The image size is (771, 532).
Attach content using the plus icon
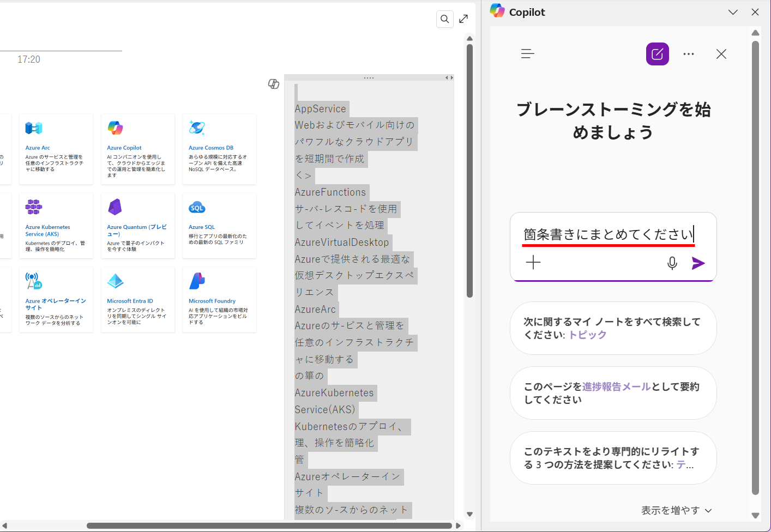(x=533, y=262)
